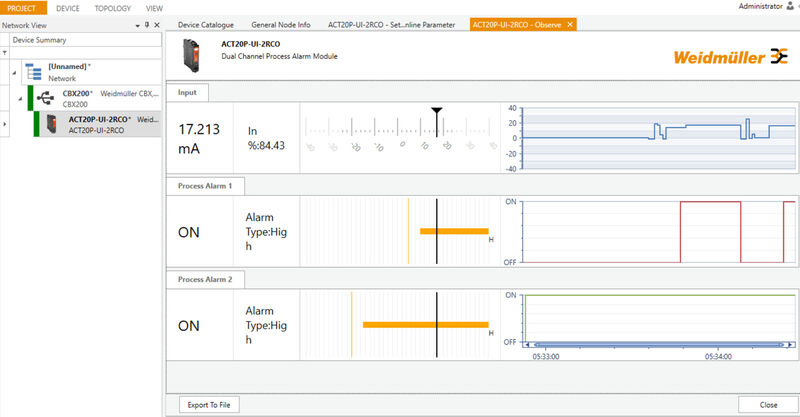Click the Export To File button

point(209,405)
